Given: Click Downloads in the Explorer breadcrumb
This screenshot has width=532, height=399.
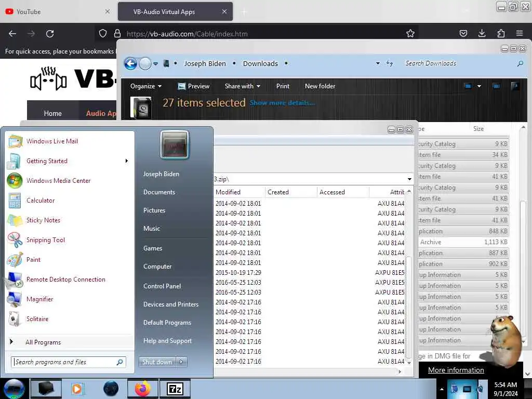Looking at the screenshot, I should coord(260,63).
